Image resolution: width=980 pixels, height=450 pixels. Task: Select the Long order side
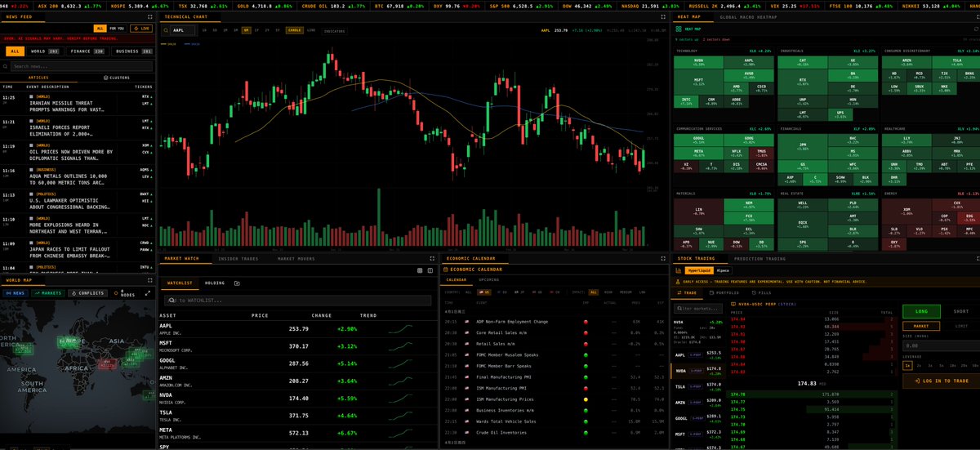coord(923,310)
